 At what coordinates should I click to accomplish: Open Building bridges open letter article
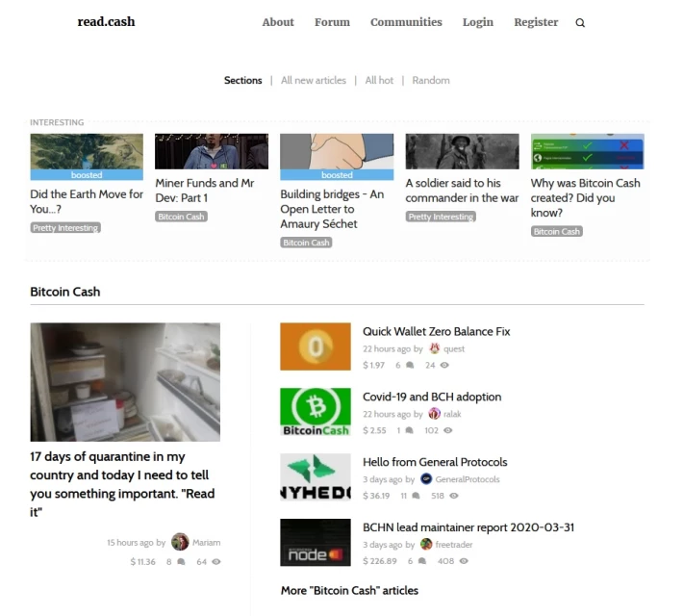click(x=332, y=209)
